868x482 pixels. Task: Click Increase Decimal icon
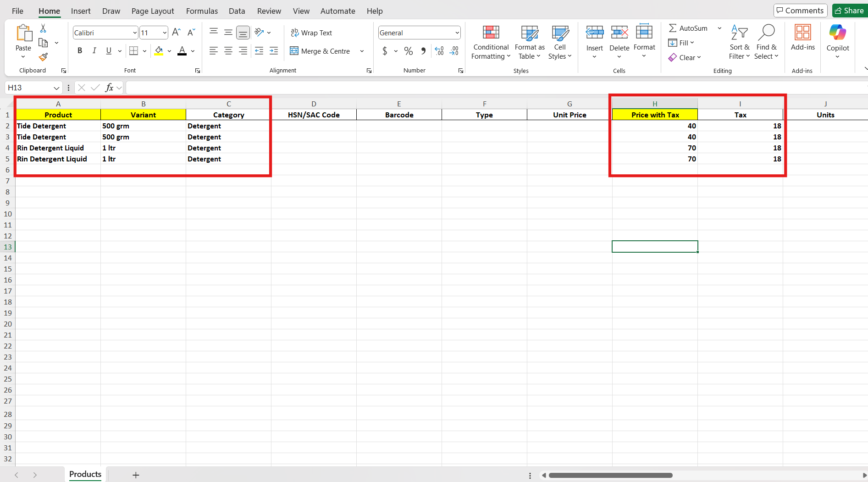(x=439, y=51)
